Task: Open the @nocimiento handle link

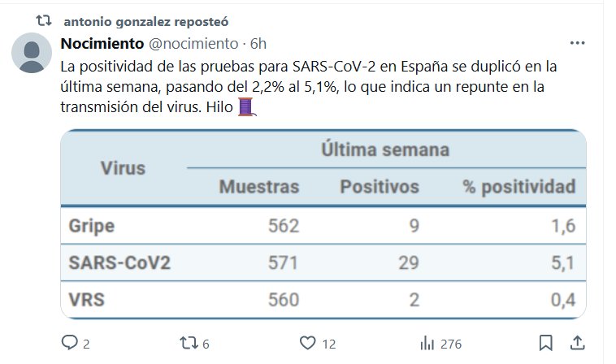Action: [193, 42]
